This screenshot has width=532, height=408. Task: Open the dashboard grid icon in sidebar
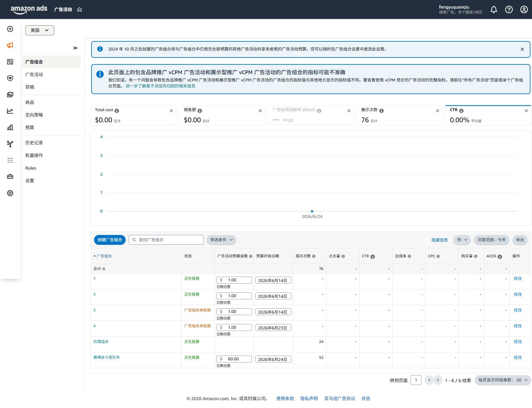[10, 62]
